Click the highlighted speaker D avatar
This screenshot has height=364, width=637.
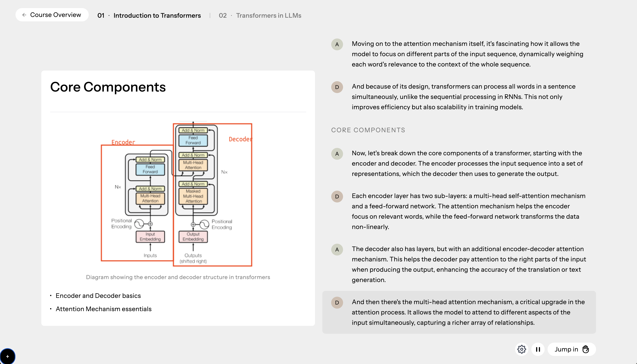pos(337,302)
